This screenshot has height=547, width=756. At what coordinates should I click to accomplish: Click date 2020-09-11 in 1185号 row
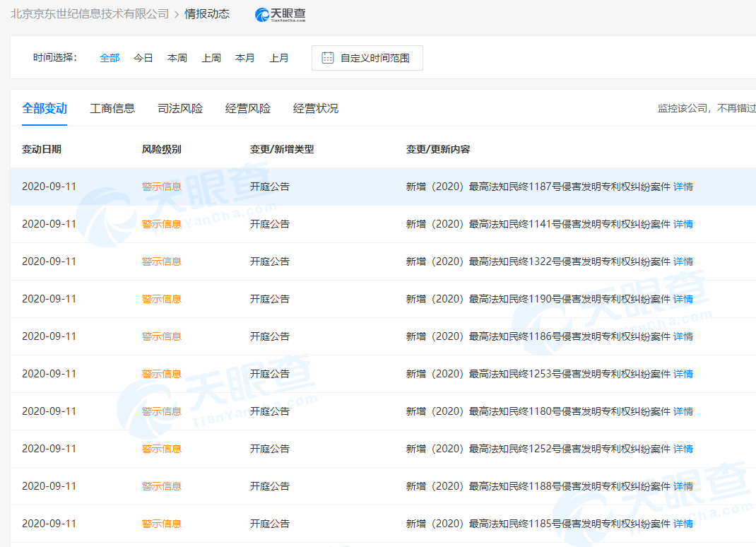[x=49, y=524]
